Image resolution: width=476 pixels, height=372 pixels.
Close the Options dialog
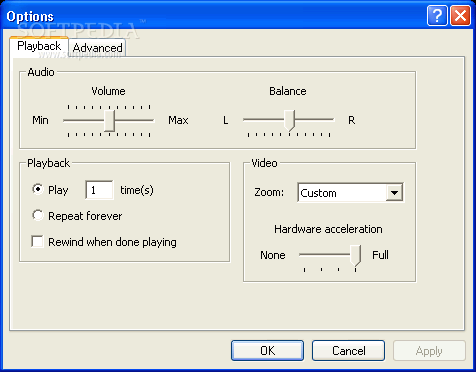(460, 16)
